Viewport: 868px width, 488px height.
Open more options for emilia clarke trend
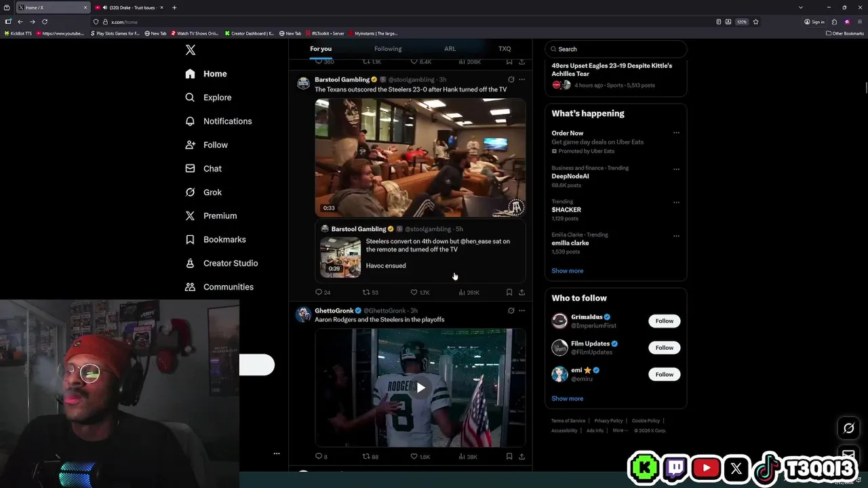(676, 236)
